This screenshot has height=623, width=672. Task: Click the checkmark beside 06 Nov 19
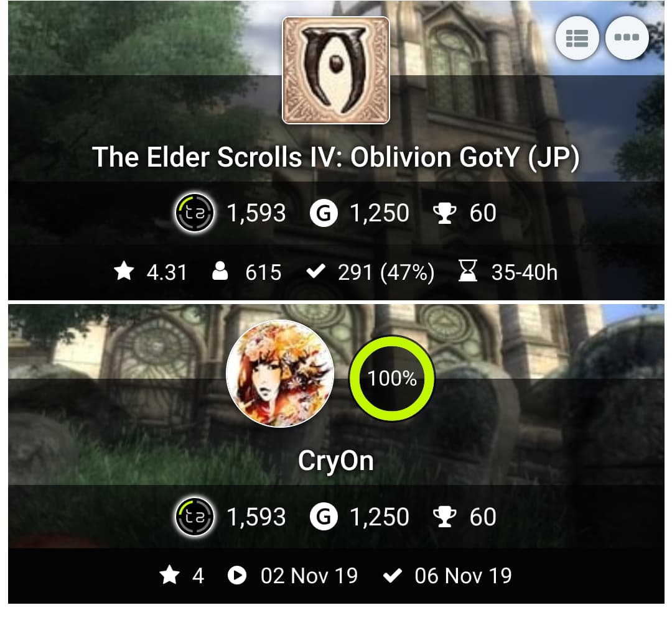pos(393,576)
